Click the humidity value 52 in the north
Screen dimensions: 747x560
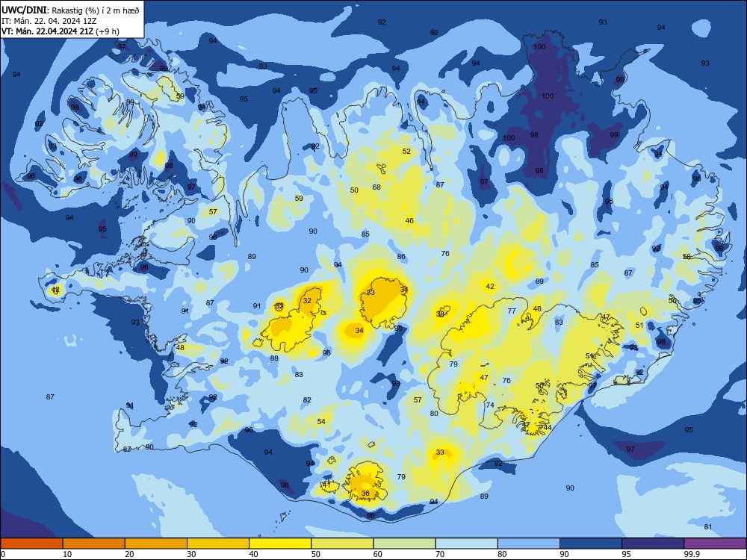click(406, 152)
